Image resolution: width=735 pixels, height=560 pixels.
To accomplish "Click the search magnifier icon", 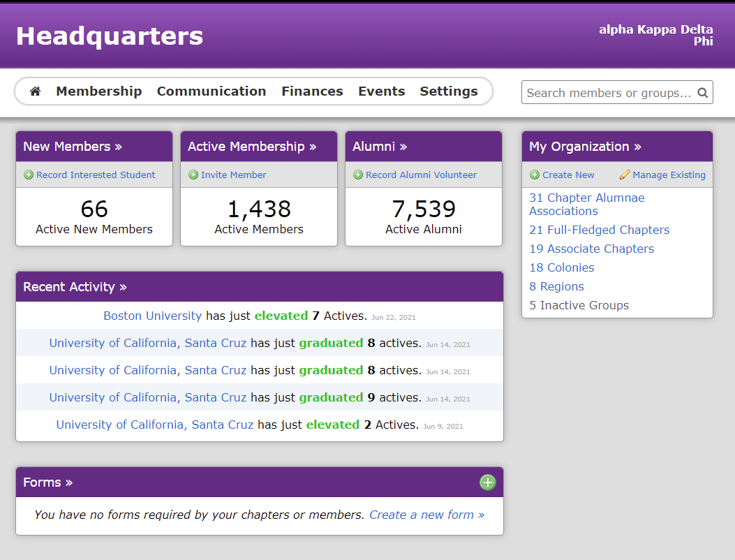I will (702, 93).
